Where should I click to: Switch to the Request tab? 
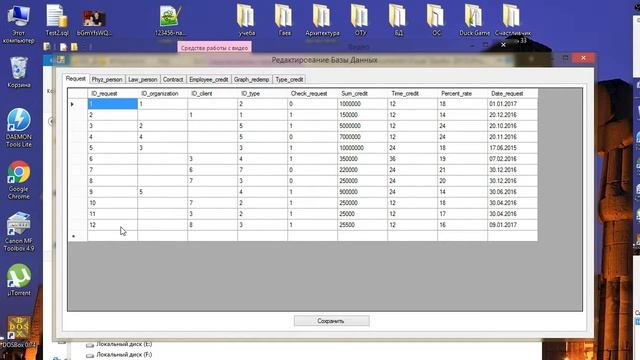pyautogui.click(x=76, y=79)
